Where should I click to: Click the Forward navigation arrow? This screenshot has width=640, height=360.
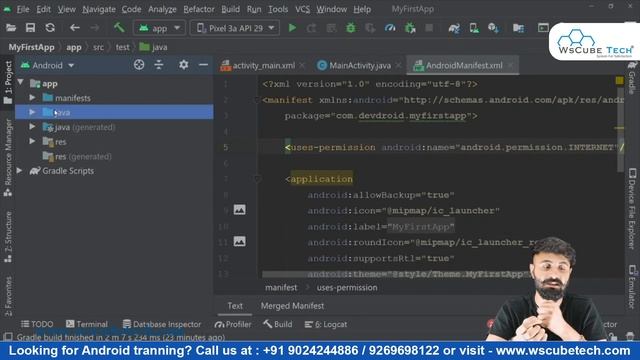click(94, 28)
